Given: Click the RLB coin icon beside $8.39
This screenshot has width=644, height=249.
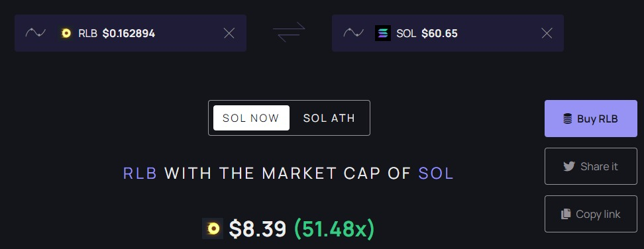Looking at the screenshot, I should click(x=213, y=228).
